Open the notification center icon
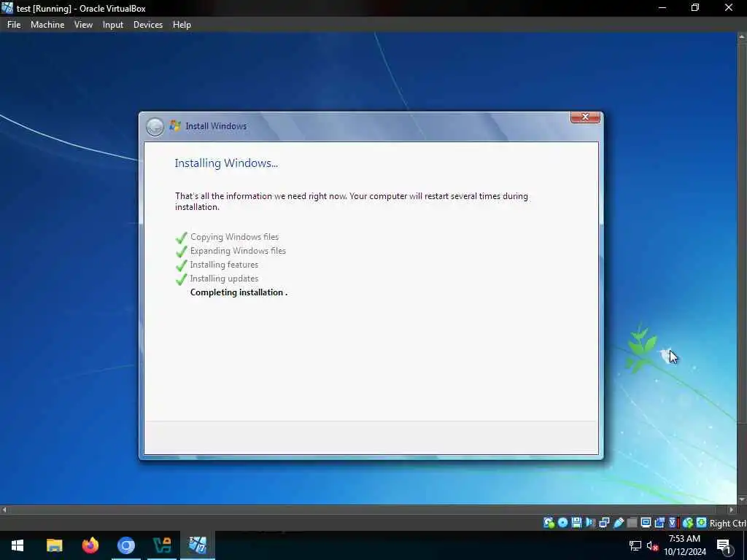The width and height of the screenshot is (747, 560). click(724, 545)
